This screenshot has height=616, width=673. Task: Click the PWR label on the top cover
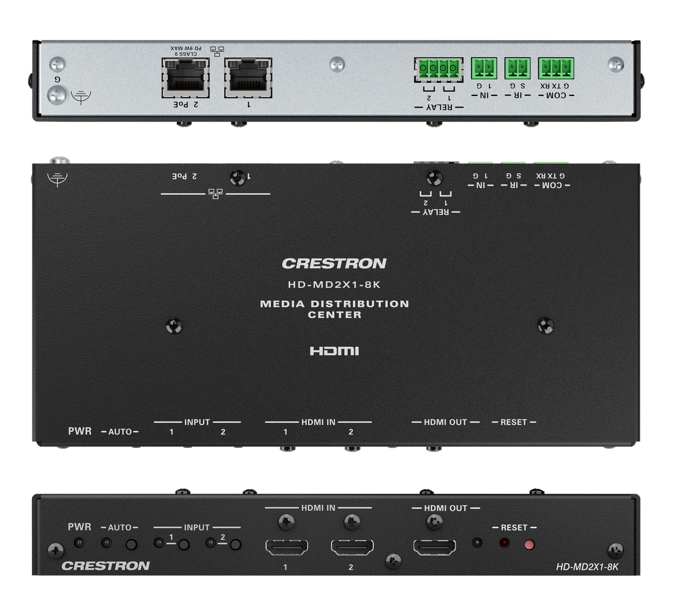80,431
